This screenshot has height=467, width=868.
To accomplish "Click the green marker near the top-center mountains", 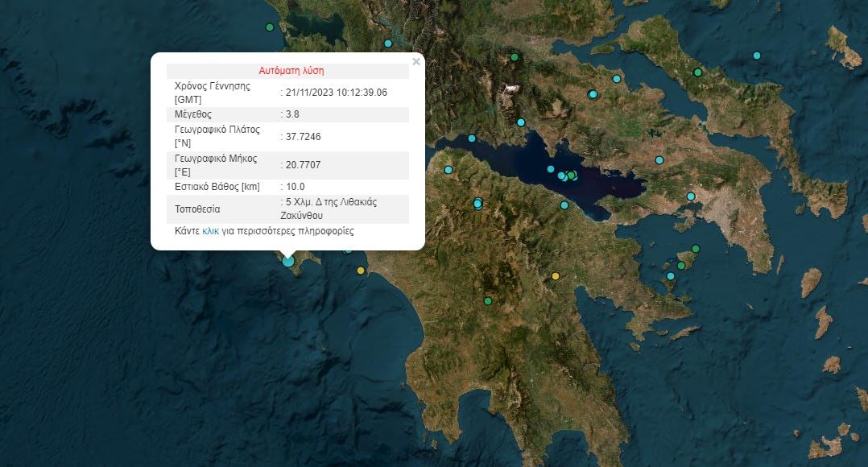I will point(513,57).
